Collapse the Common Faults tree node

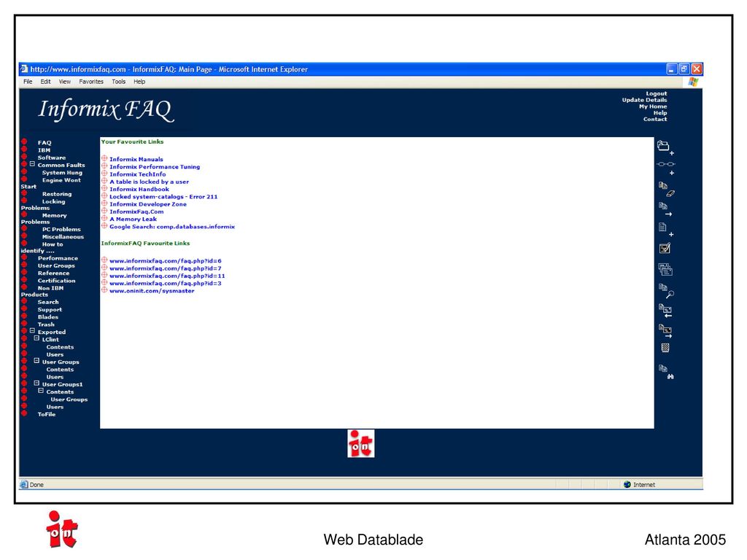pyautogui.click(x=32, y=164)
